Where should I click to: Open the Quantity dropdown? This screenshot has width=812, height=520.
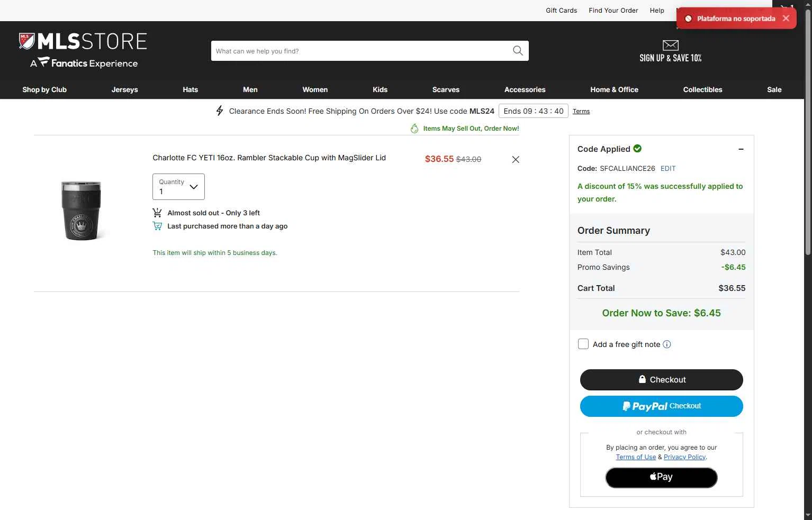coord(178,187)
